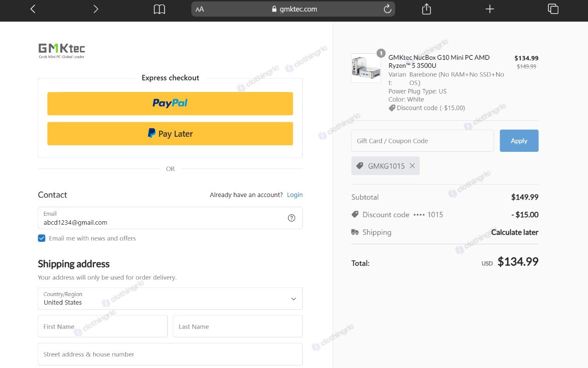
Task: Click the Shipping address heading
Action: click(x=73, y=264)
